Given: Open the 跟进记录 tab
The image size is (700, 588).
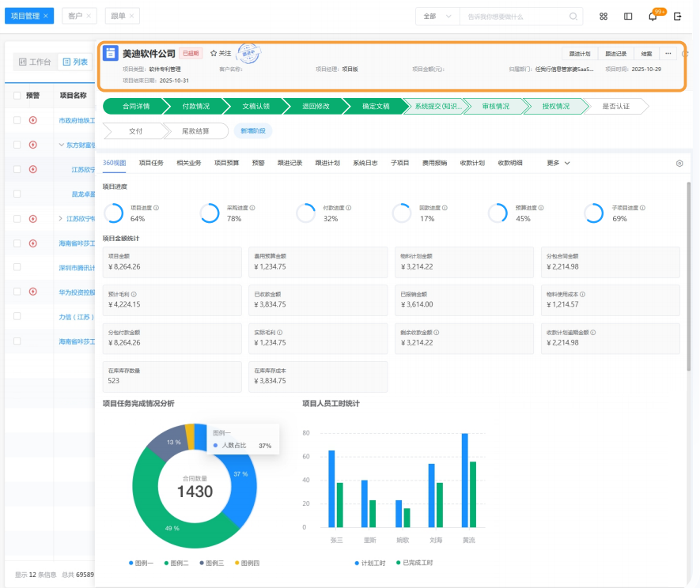Looking at the screenshot, I should click(289, 164).
